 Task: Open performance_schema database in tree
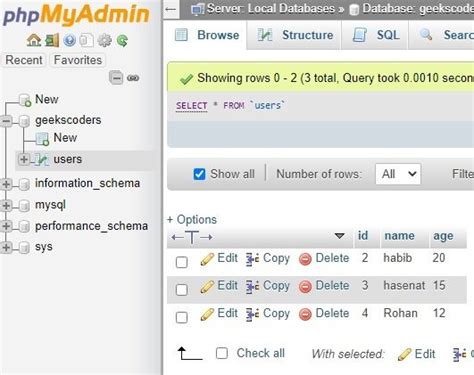point(91,226)
